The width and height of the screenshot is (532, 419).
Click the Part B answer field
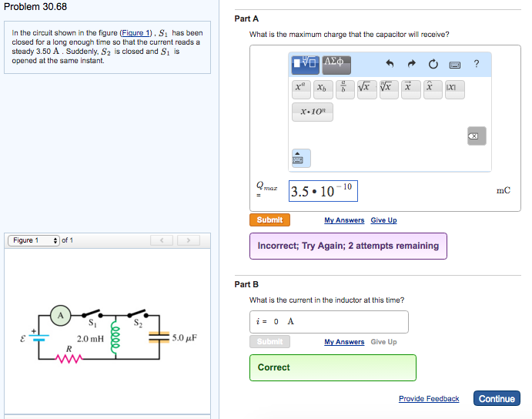pos(329,322)
